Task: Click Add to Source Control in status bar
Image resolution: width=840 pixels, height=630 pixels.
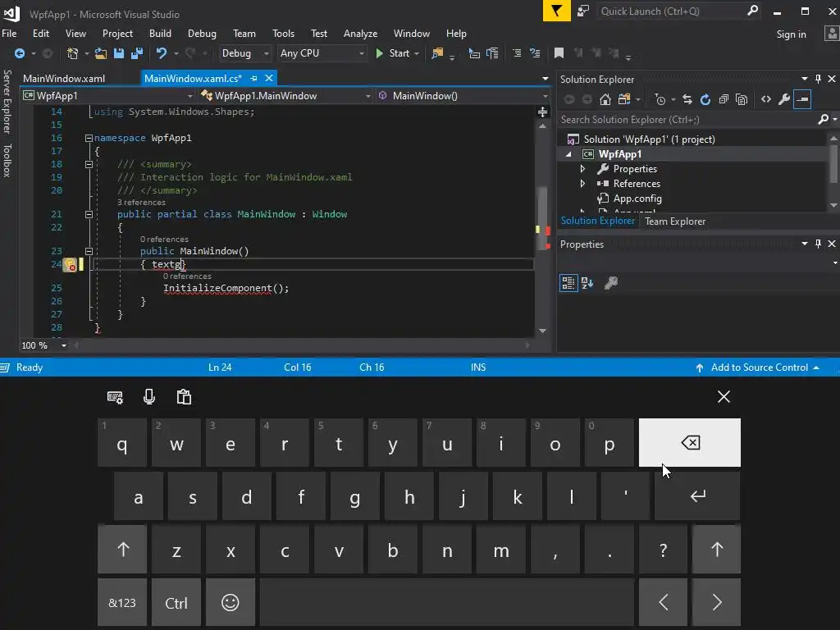Action: pyautogui.click(x=759, y=367)
